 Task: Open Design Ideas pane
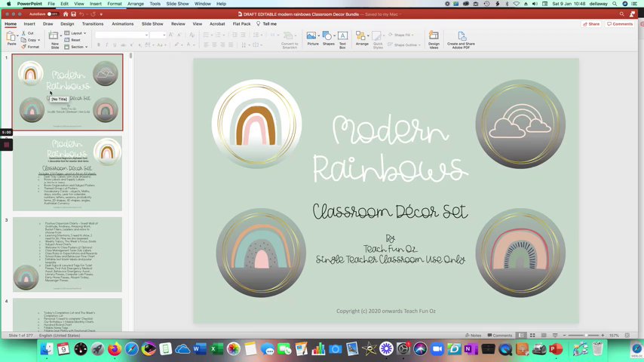pyautogui.click(x=434, y=39)
